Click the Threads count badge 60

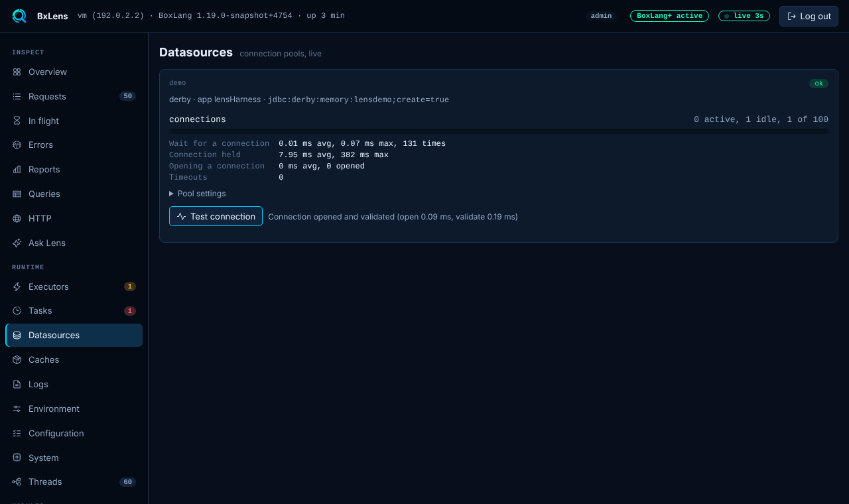127,481
